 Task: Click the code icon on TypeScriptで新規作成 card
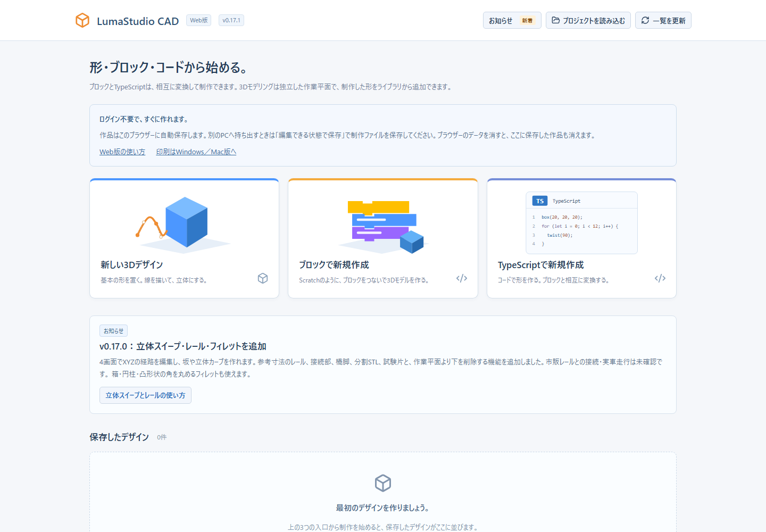click(660, 278)
